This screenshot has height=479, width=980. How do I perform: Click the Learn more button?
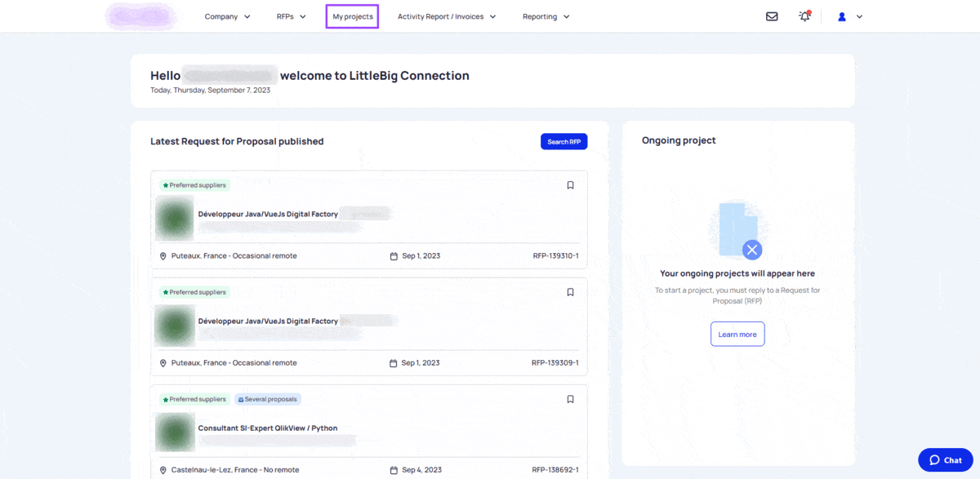[737, 334]
